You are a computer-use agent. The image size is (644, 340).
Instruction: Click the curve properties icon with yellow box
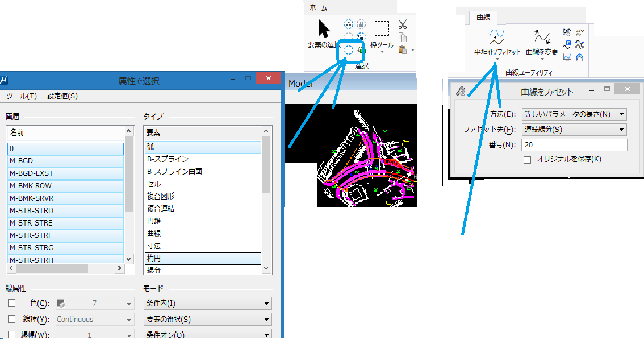(567, 44)
